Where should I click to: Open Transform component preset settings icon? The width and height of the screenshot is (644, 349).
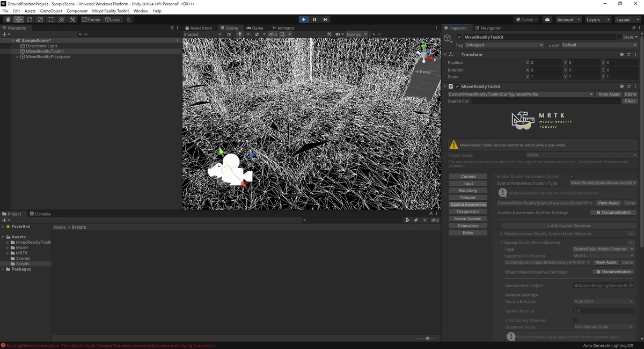click(x=628, y=55)
